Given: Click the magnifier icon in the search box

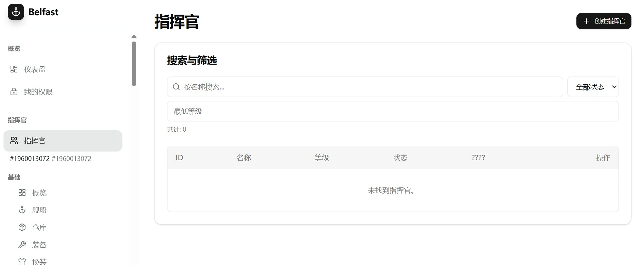Looking at the screenshot, I should tap(176, 87).
